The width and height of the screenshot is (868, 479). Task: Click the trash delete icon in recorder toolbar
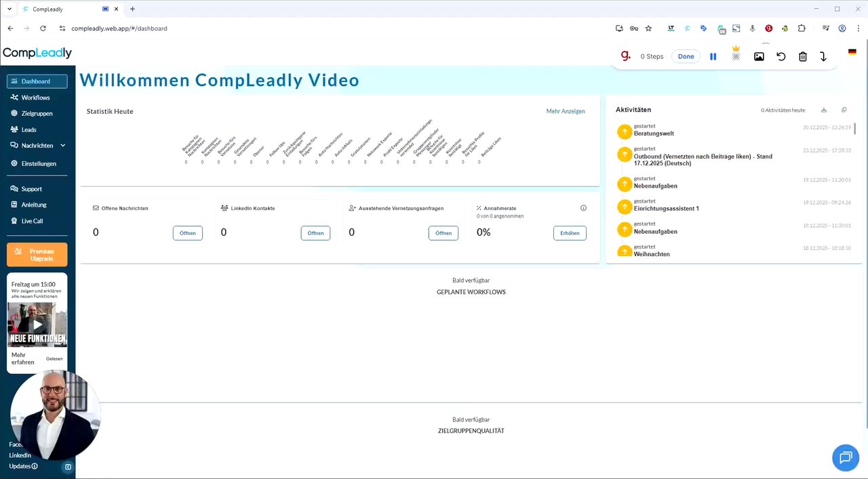pos(803,57)
